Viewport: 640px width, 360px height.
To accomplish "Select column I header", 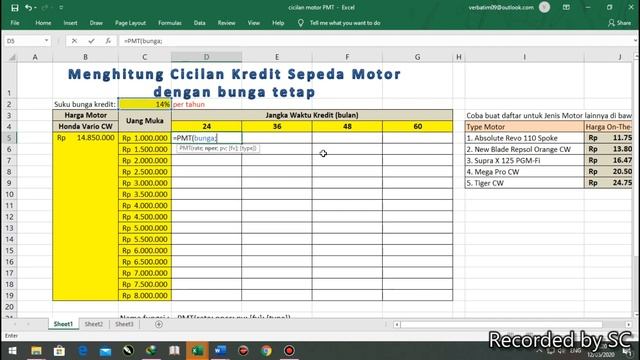I will [x=524, y=57].
